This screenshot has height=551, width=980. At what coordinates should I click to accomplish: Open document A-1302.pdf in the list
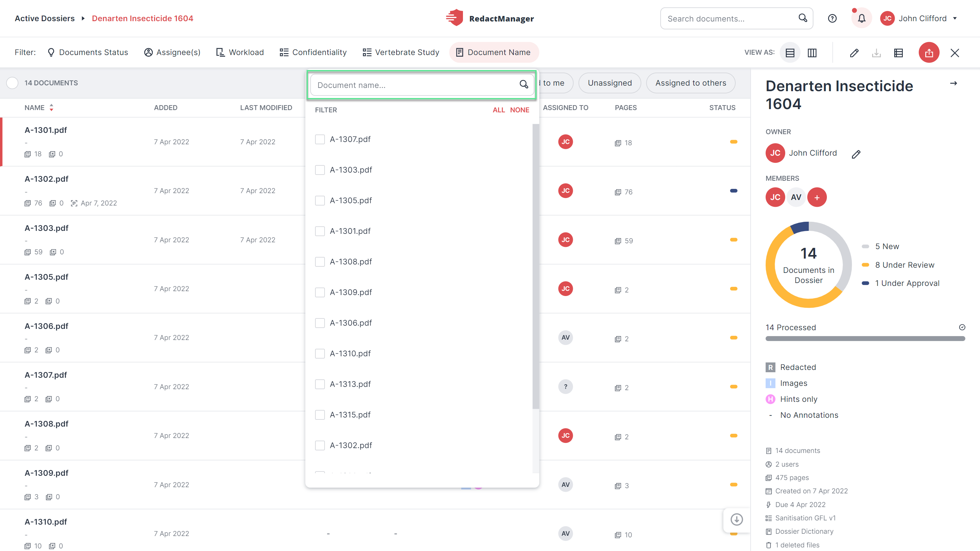pos(46,179)
